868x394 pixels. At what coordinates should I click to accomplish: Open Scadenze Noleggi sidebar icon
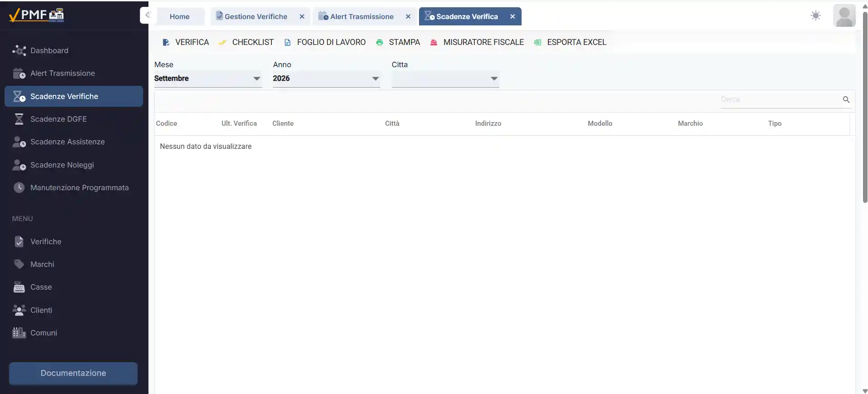point(19,165)
